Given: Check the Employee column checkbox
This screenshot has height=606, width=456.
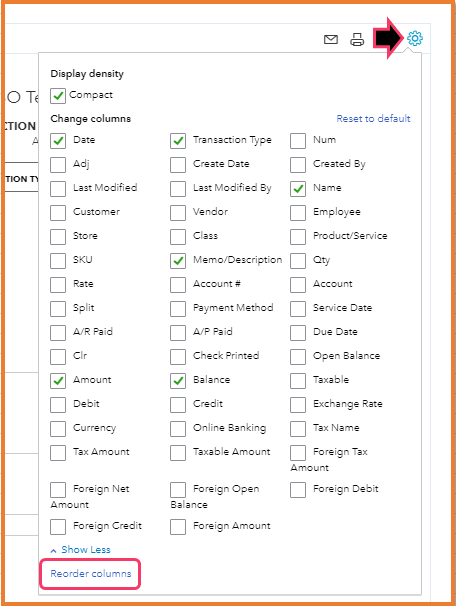Looking at the screenshot, I should [x=298, y=213].
